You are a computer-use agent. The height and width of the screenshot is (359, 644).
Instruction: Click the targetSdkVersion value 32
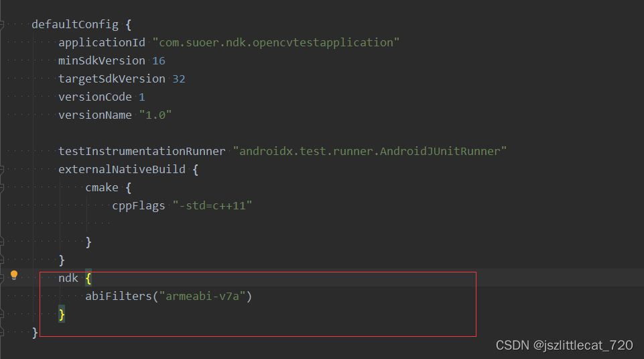179,79
